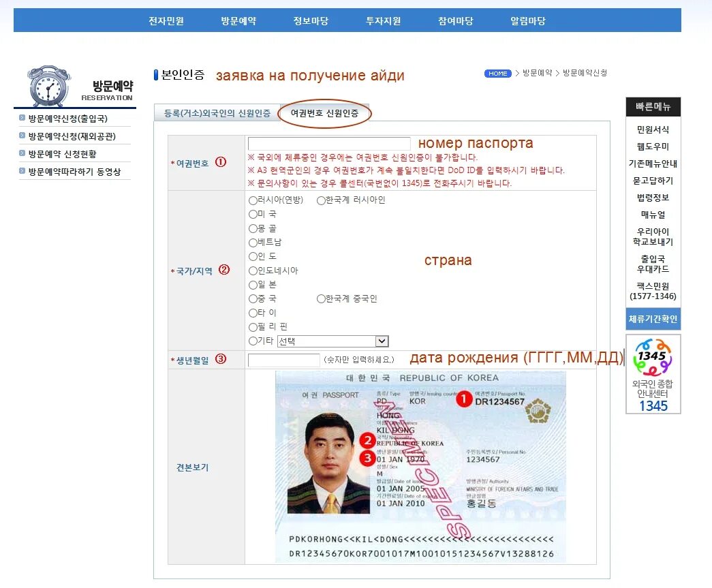Open 기존메뉴안내 in quick menu
This screenshot has width=712, height=588.
pos(653,164)
